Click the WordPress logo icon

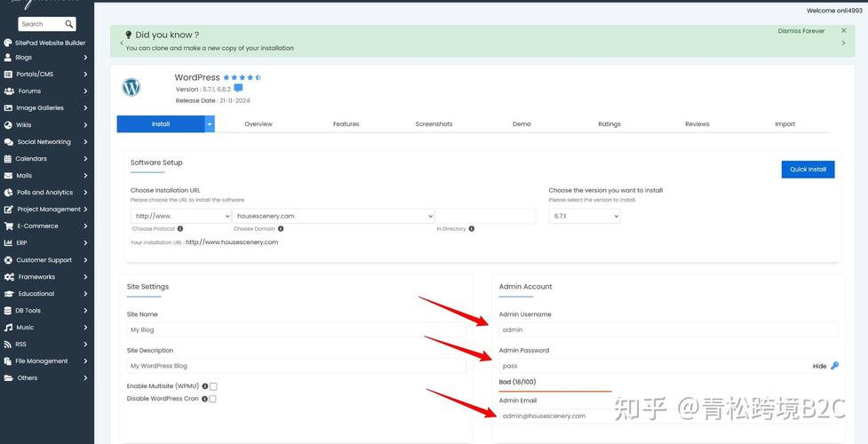pyautogui.click(x=131, y=88)
